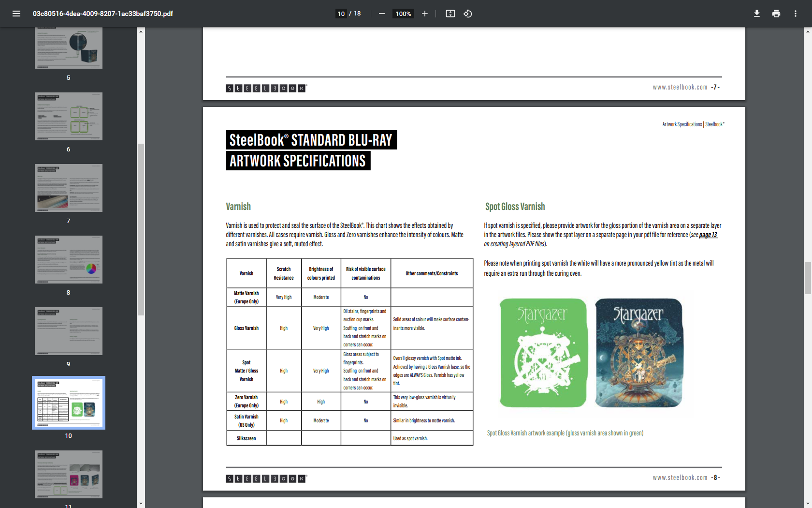Click document scrollbar down arrow
This screenshot has width=812, height=508.
(x=808, y=504)
